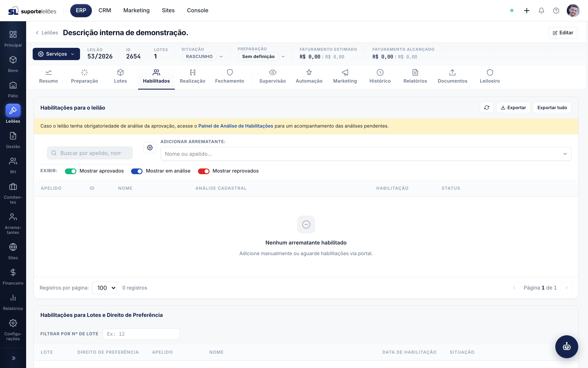Open the chatbot assistant button

point(566,347)
